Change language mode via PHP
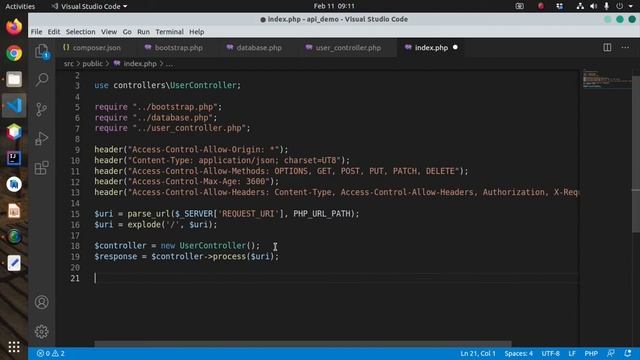This screenshot has width=640, height=360. (591, 353)
